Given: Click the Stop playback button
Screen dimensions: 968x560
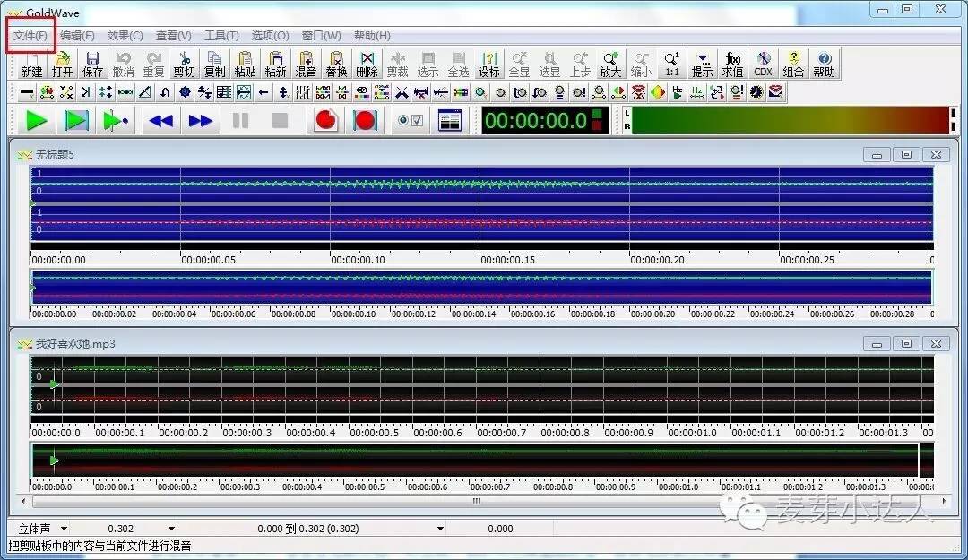Looking at the screenshot, I should coord(280,120).
